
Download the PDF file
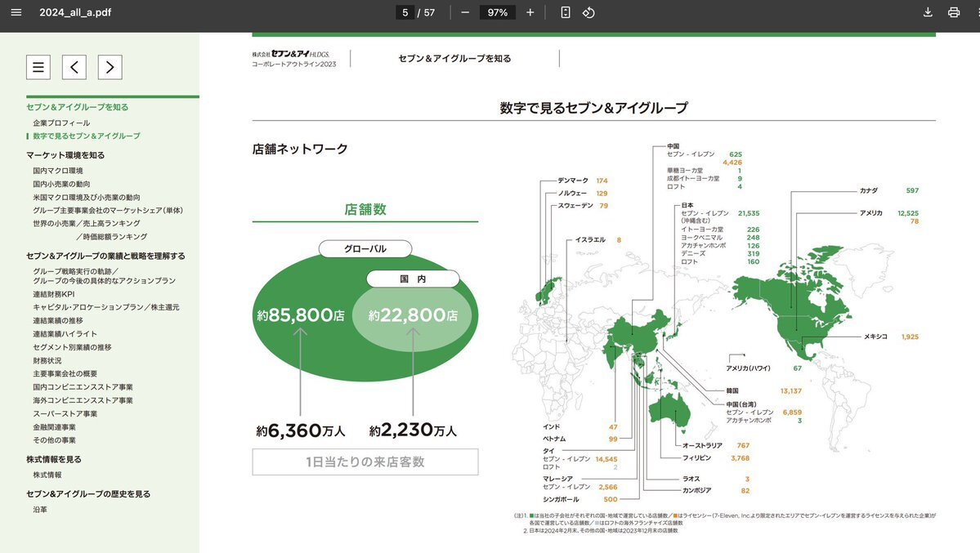click(929, 12)
